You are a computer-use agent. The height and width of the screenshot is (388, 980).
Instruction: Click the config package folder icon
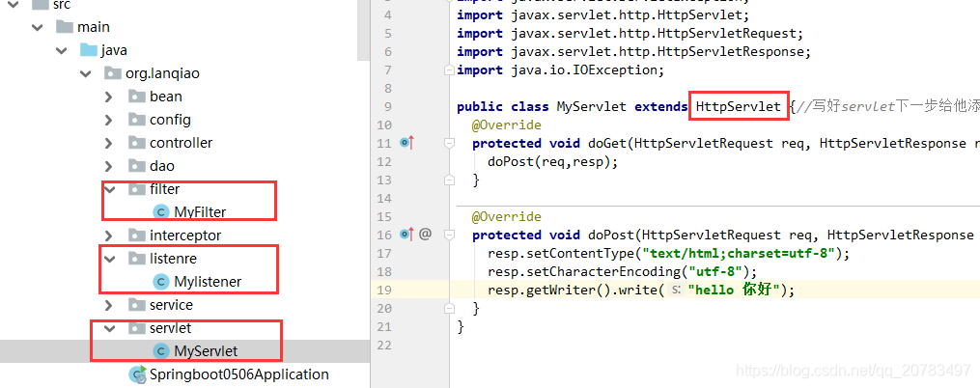tap(137, 120)
